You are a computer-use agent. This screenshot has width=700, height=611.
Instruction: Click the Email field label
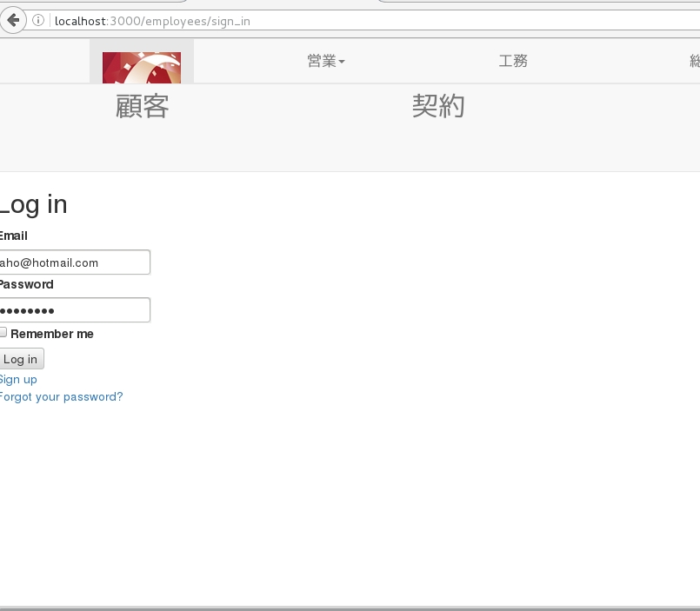[13, 236]
